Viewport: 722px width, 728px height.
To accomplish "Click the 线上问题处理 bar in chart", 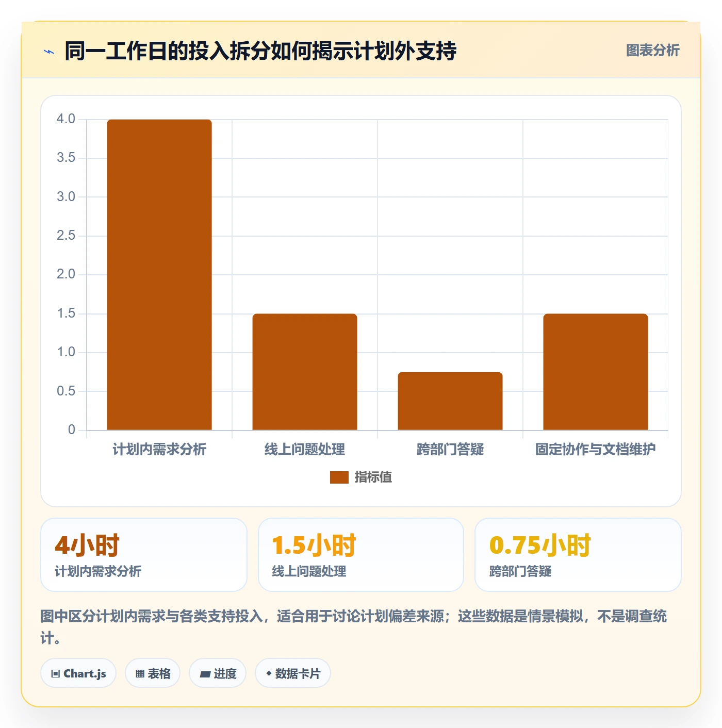I will (305, 372).
